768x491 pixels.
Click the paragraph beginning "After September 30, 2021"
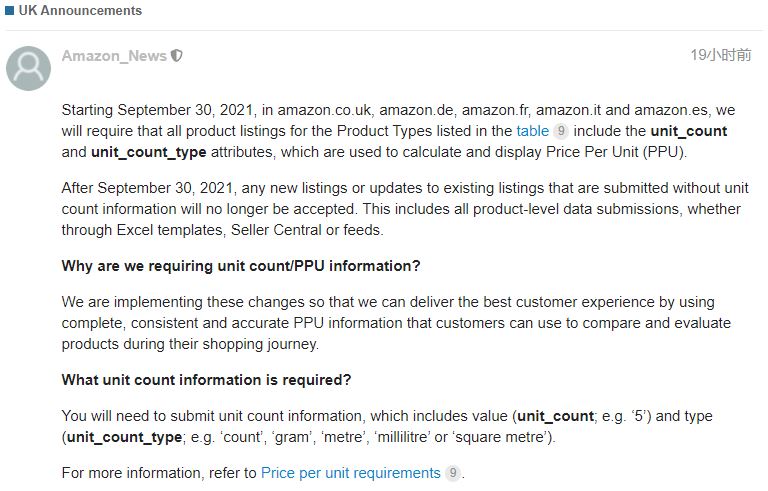[405, 209]
